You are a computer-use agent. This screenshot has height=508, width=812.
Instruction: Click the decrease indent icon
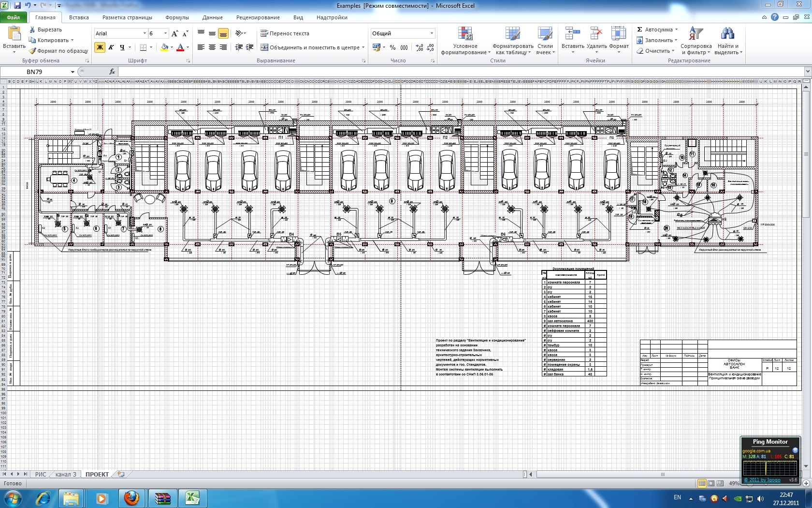pos(239,47)
